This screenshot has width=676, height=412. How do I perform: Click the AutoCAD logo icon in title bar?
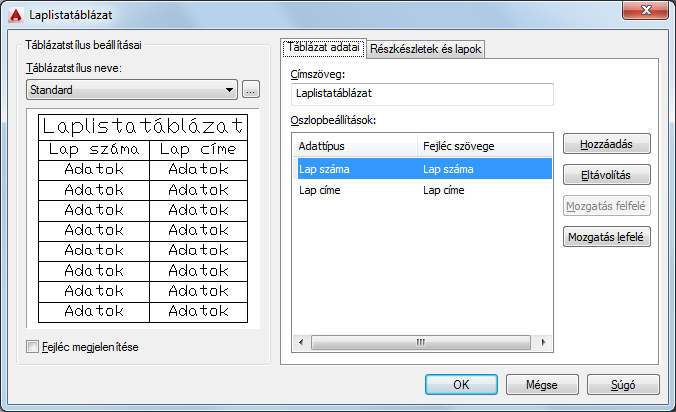click(x=16, y=15)
